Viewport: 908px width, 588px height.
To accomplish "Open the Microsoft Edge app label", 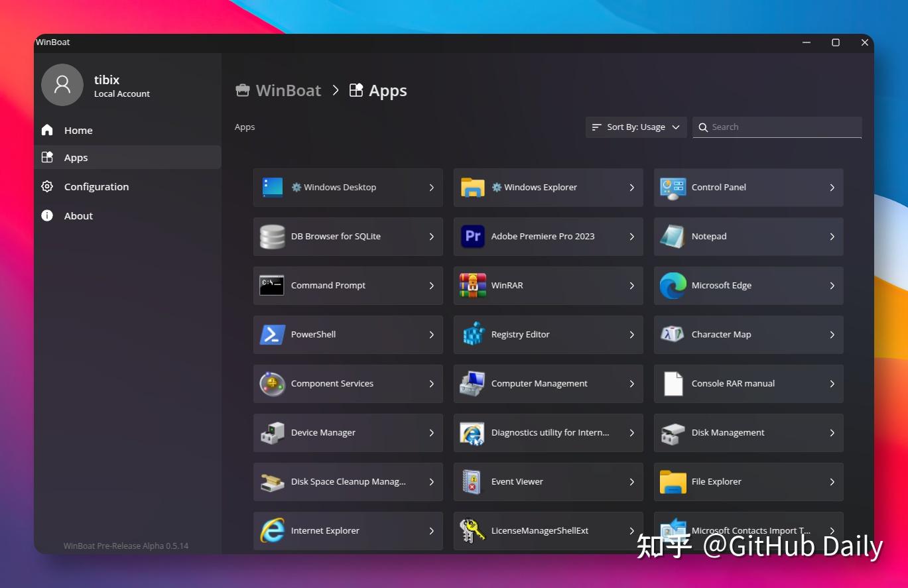I will click(721, 286).
